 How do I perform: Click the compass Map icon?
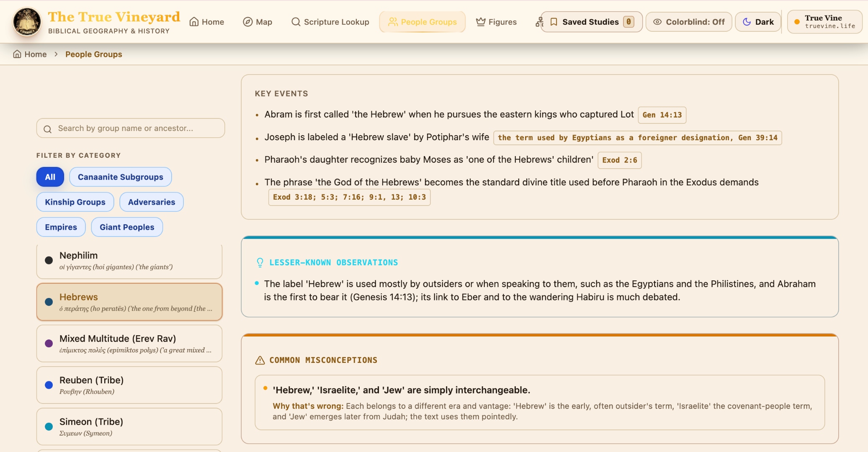click(x=248, y=22)
